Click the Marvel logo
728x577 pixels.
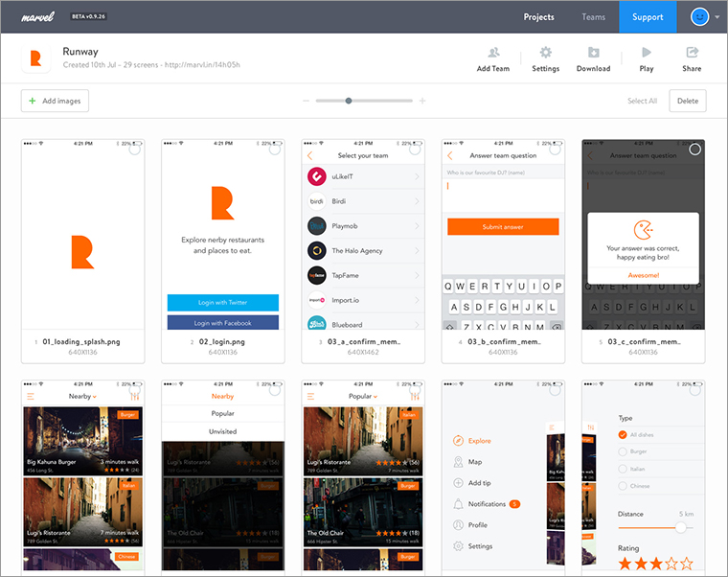coord(37,17)
